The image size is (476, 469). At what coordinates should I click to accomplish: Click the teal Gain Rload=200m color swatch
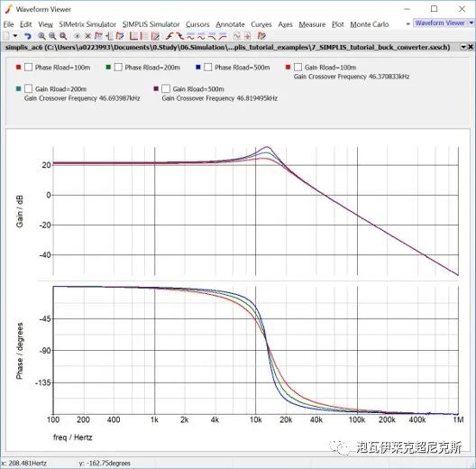coord(18,88)
